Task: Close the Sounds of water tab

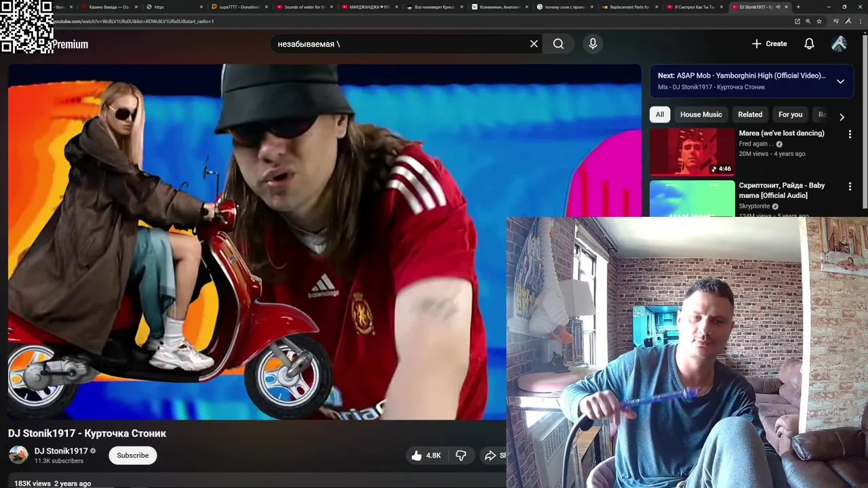Action: click(x=332, y=7)
